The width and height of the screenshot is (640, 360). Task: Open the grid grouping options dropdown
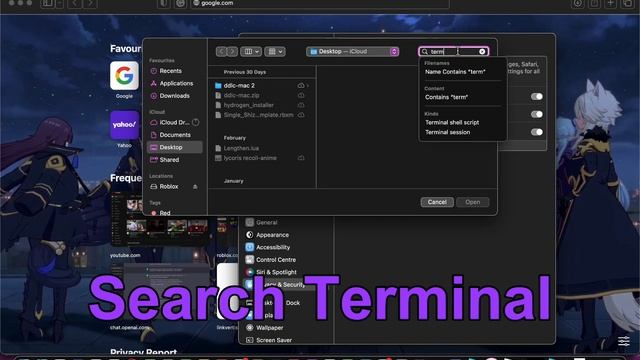(x=275, y=51)
